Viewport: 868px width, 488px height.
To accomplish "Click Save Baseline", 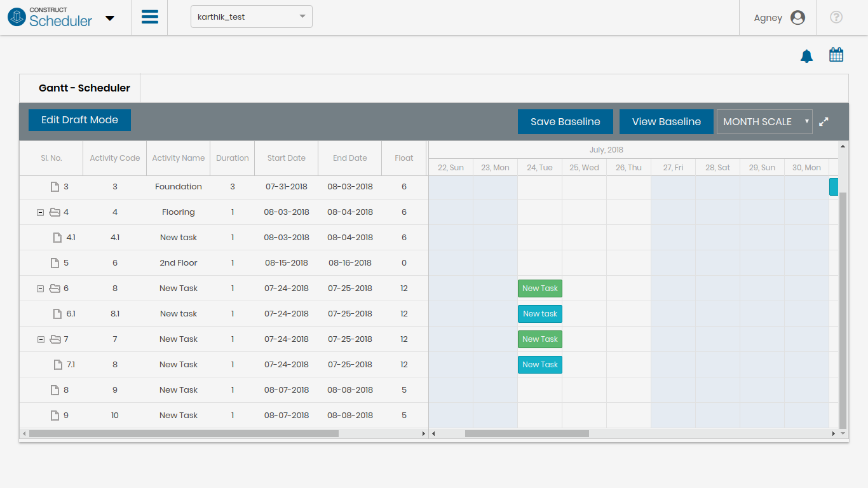I will [x=566, y=122].
